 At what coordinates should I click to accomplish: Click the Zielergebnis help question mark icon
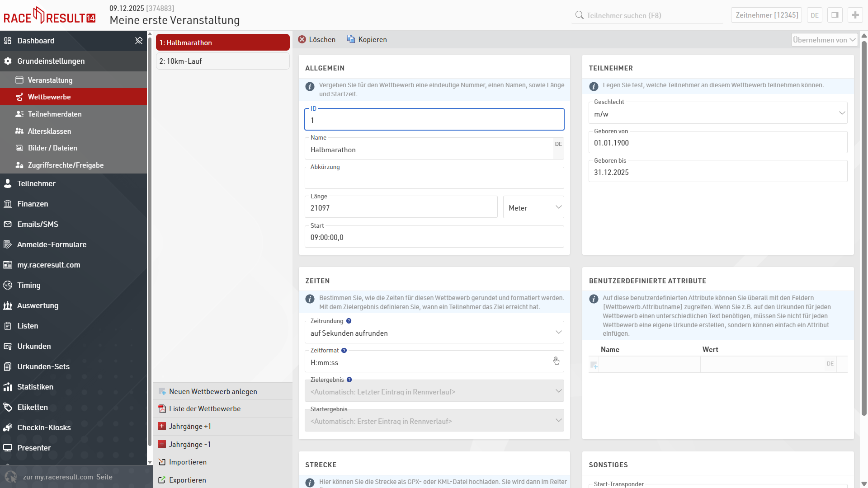point(349,380)
